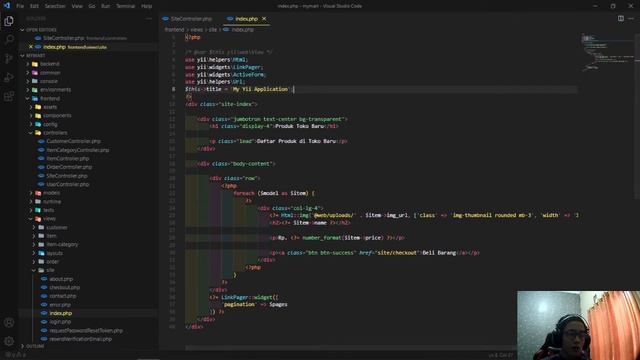Select the index.php editor tab
640x360 pixels.
coord(247,19)
